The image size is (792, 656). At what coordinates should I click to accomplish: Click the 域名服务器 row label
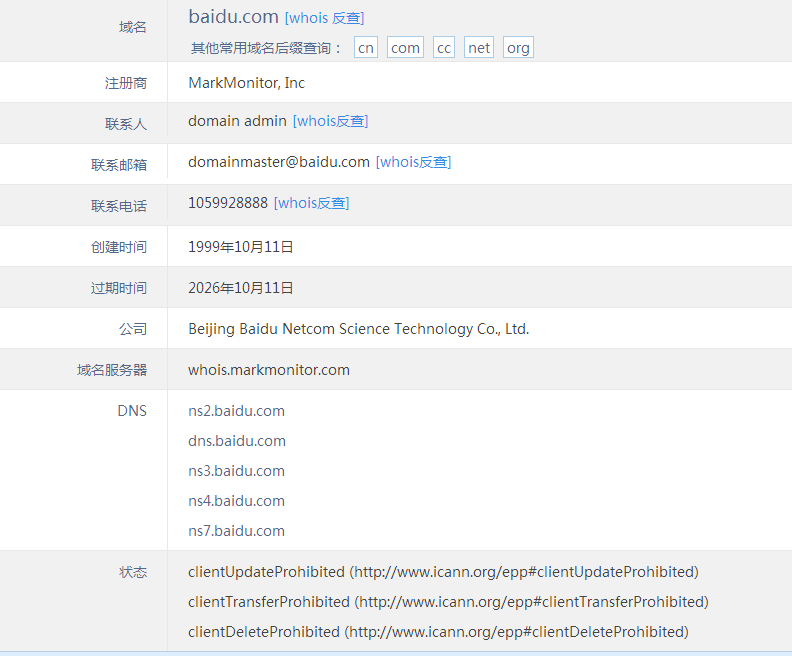(x=112, y=370)
